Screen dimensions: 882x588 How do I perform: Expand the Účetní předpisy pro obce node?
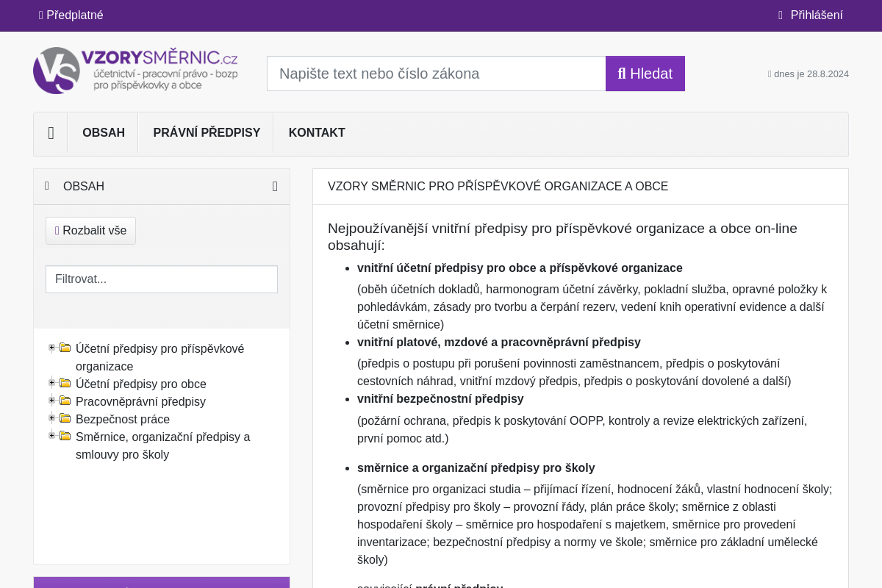point(51,383)
